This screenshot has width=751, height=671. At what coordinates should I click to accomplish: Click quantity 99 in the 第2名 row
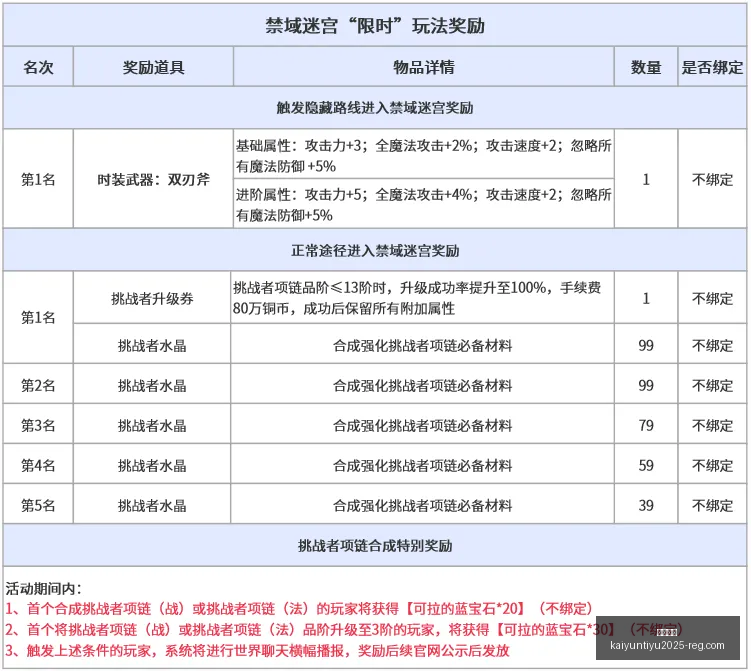click(x=646, y=385)
